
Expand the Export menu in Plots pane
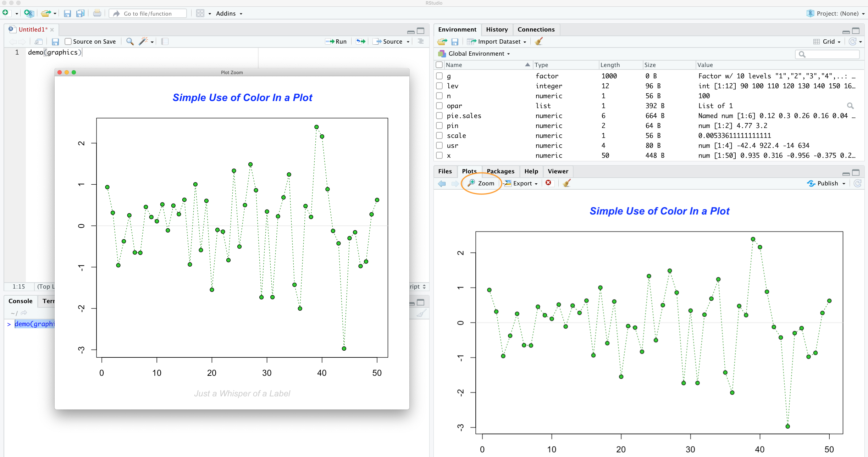(521, 183)
